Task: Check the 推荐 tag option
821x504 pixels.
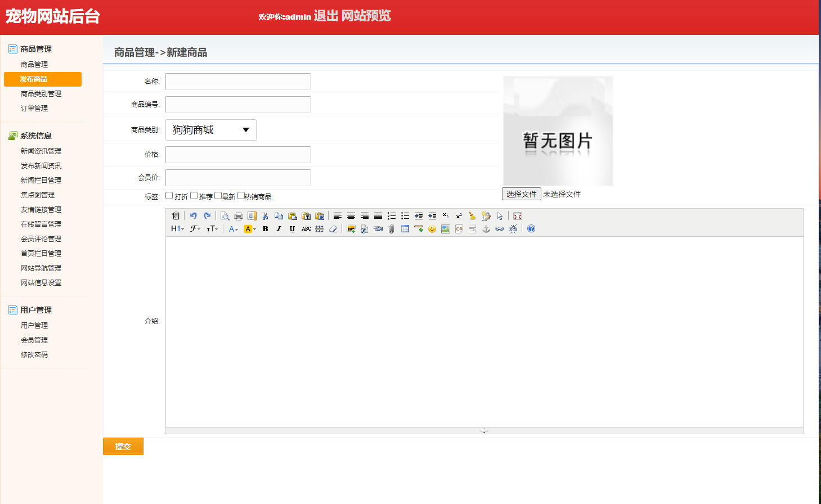Action: [x=194, y=196]
